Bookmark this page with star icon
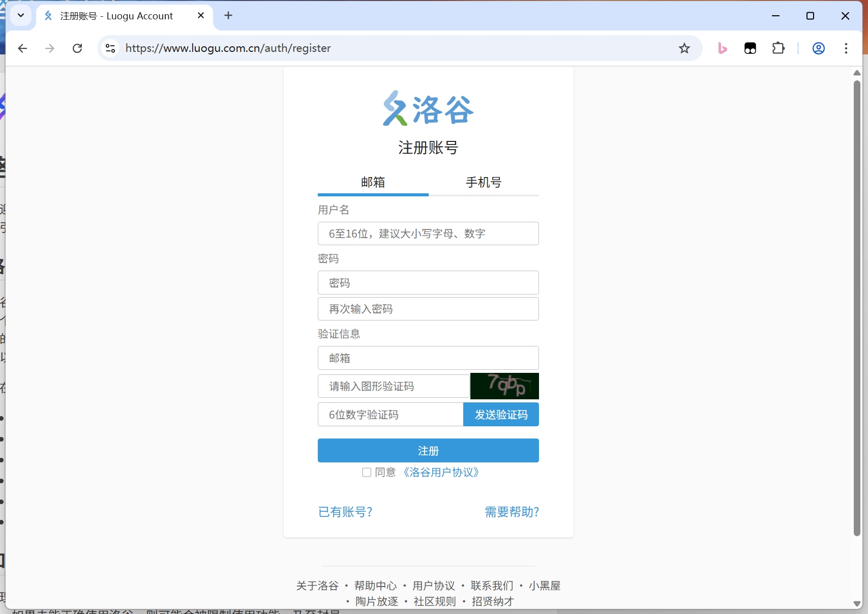The height and width of the screenshot is (614, 868). point(684,48)
